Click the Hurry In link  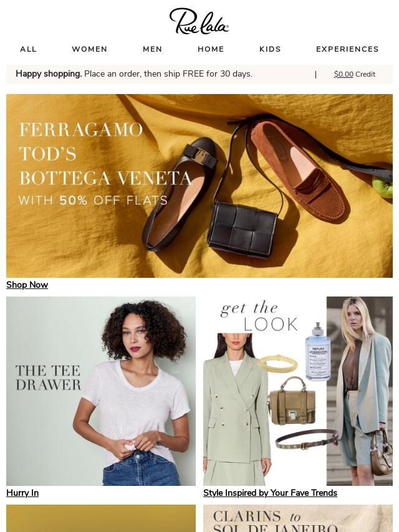pyautogui.click(x=22, y=493)
